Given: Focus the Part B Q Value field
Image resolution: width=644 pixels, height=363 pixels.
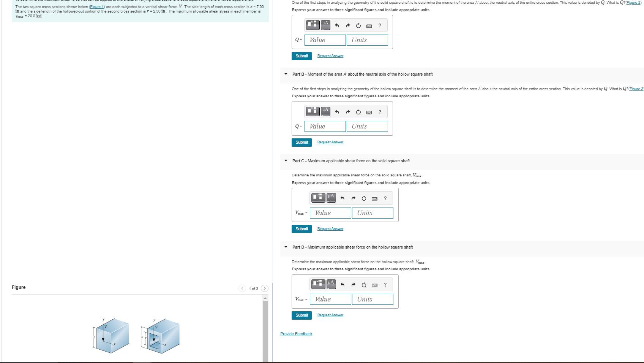Looking at the screenshot, I should pos(325,126).
